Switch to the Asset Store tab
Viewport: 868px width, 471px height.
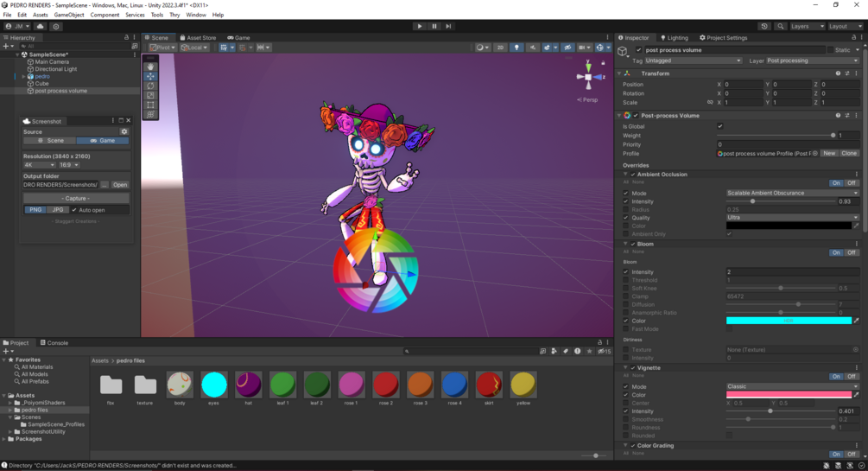tap(198, 38)
